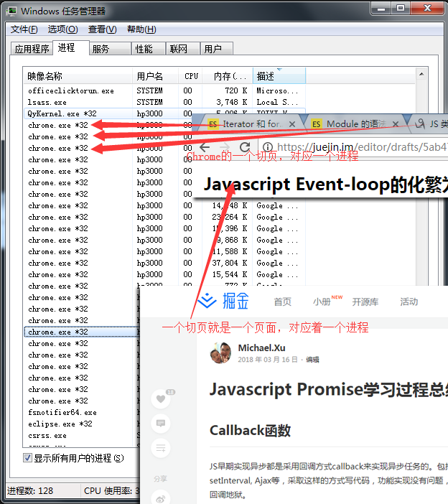Click the 'Microso...' description cell

point(277,90)
